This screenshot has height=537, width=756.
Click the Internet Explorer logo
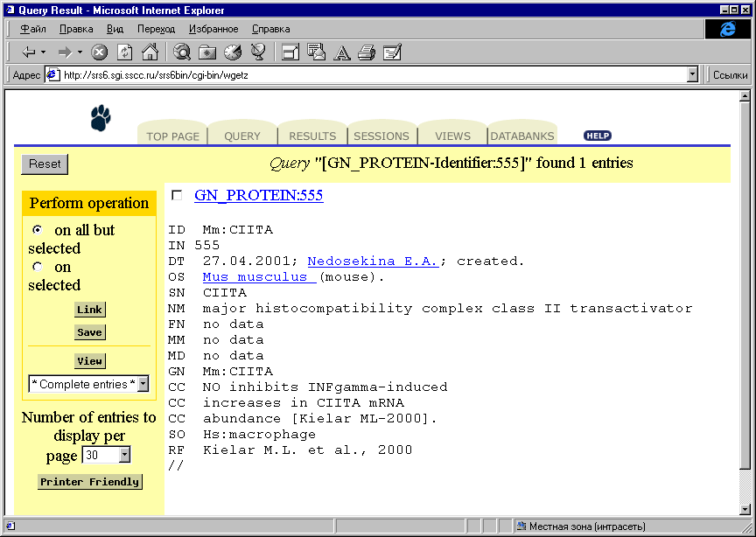click(727, 29)
